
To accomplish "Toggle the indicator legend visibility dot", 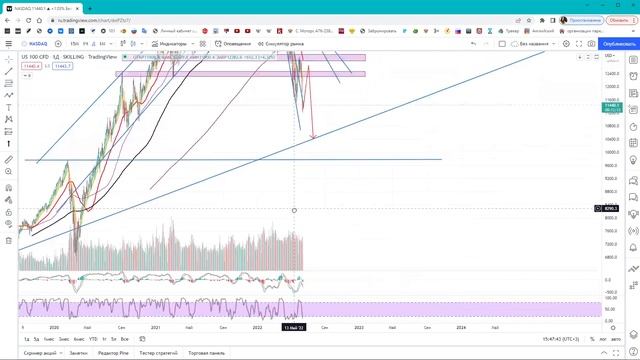I will click(x=125, y=57).
